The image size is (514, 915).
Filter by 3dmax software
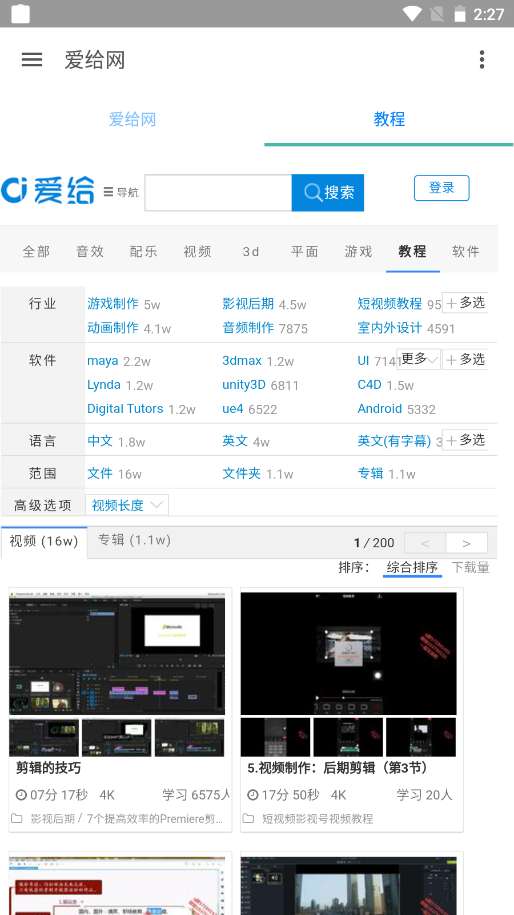[242, 361]
